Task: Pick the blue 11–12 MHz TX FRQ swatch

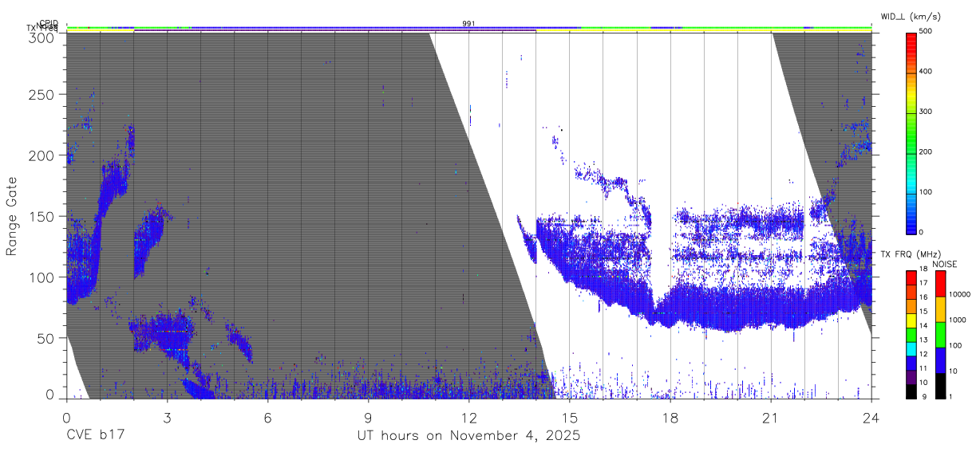Action: pos(911,362)
